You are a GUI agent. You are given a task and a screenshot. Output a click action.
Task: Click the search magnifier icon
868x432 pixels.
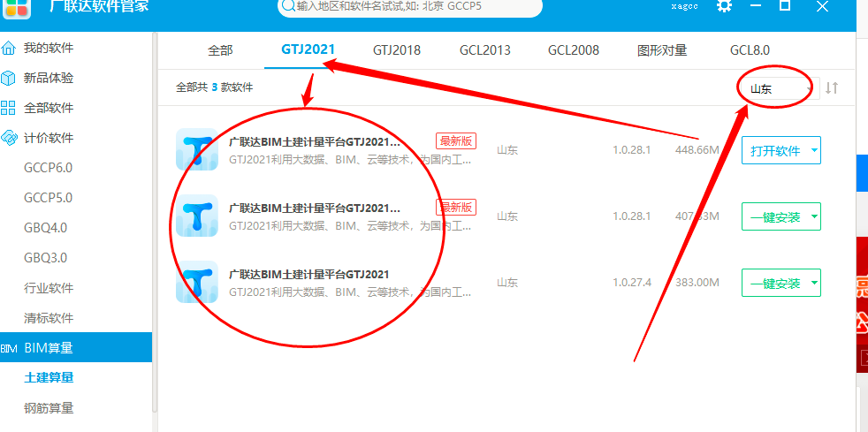pos(288,6)
